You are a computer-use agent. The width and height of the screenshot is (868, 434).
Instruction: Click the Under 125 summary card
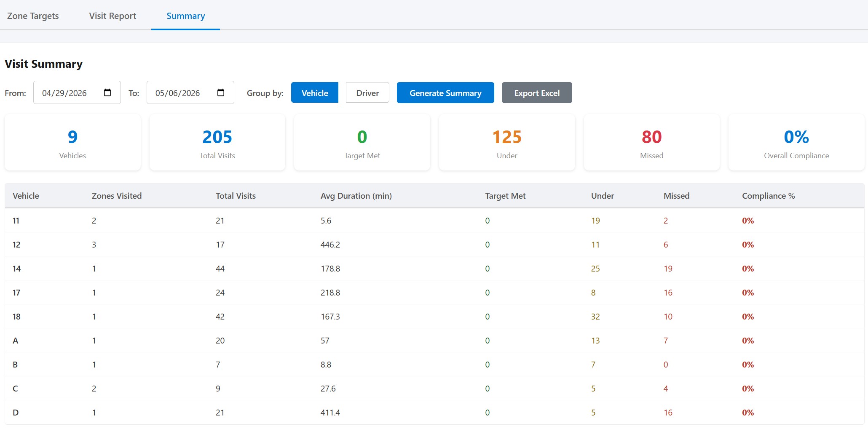[507, 142]
